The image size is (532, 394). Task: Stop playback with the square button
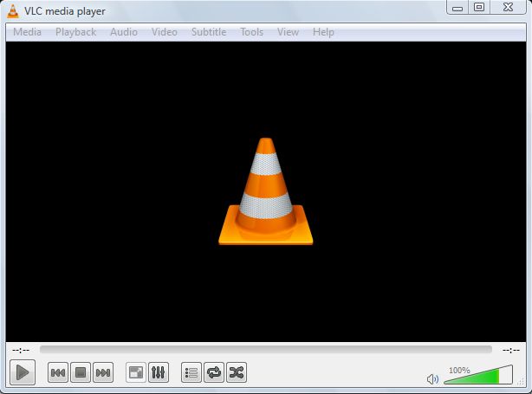pyautogui.click(x=81, y=372)
